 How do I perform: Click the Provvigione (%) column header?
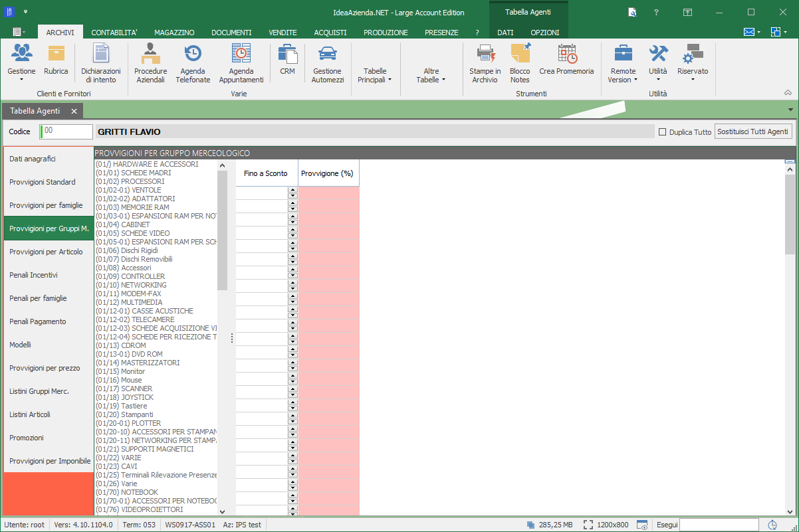328,173
